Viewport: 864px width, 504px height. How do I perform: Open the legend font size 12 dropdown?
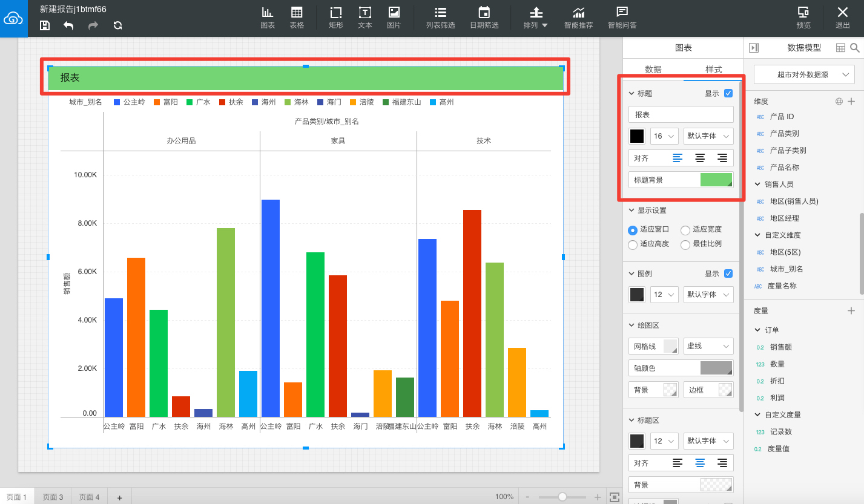pos(664,295)
